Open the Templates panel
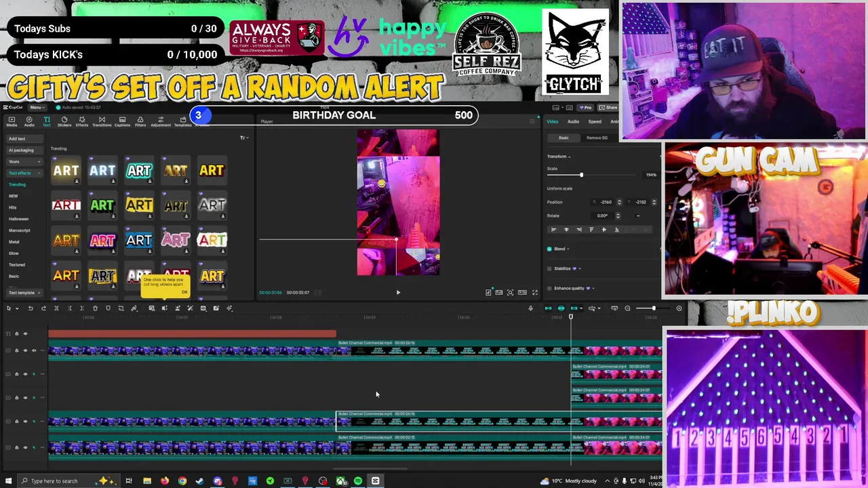 point(182,121)
